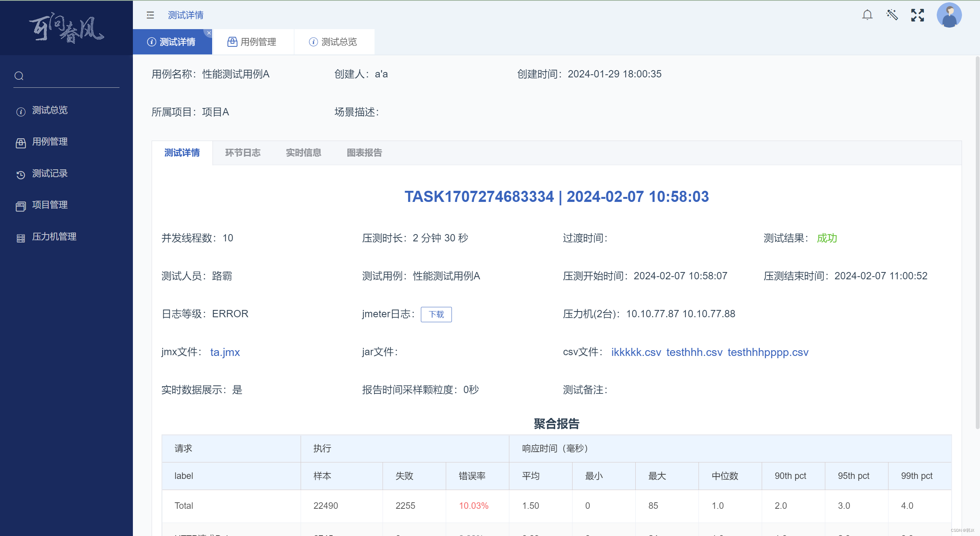Image resolution: width=980 pixels, height=536 pixels.
Task: Switch to the 用例管理 page tab
Action: coord(253,42)
